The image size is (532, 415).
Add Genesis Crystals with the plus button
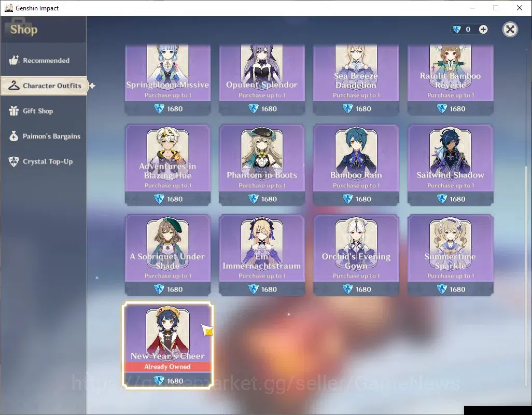[483, 30]
